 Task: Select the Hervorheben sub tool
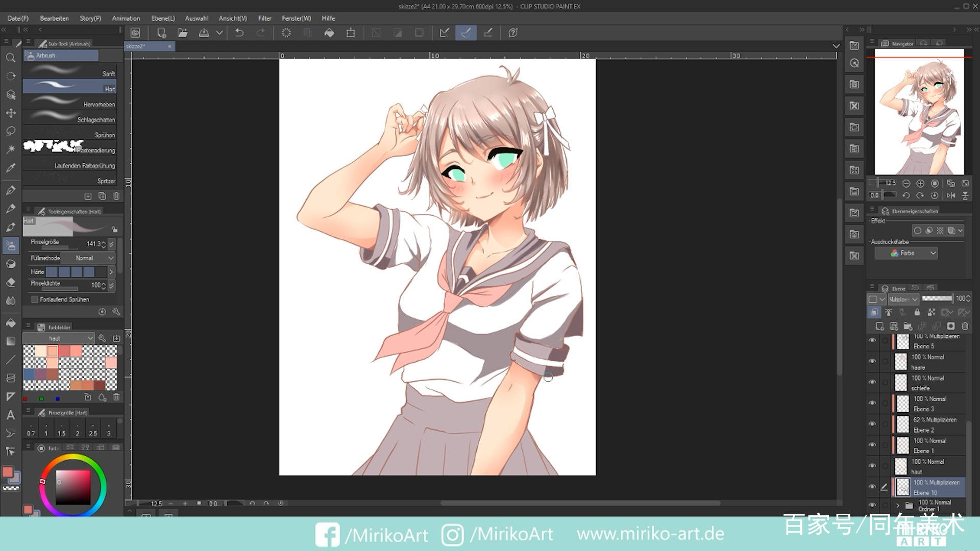pyautogui.click(x=70, y=102)
